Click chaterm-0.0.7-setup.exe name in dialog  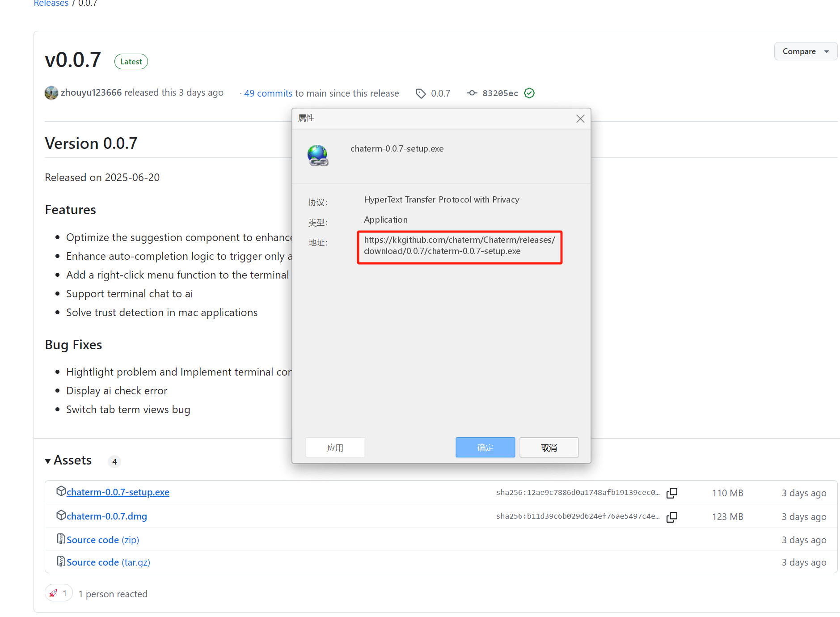(397, 149)
